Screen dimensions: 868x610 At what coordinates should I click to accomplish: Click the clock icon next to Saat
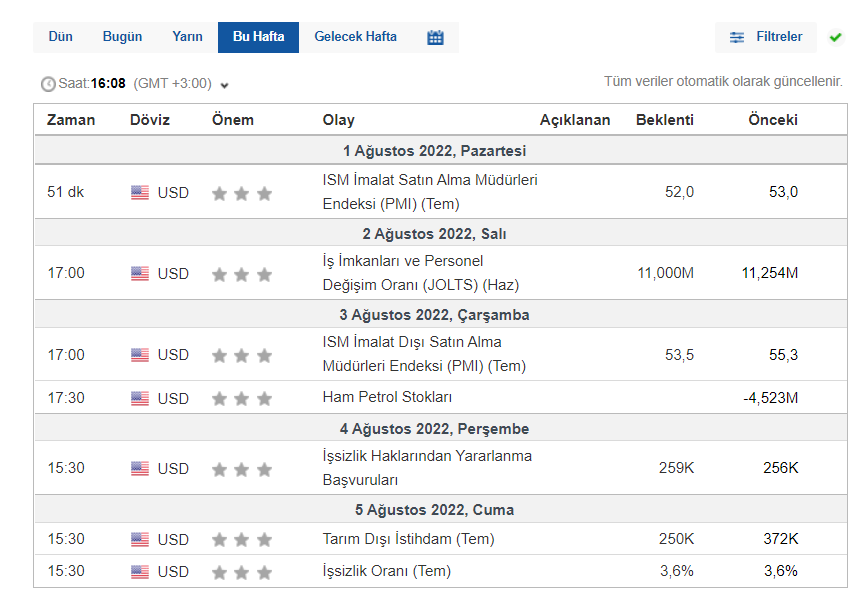(x=48, y=84)
